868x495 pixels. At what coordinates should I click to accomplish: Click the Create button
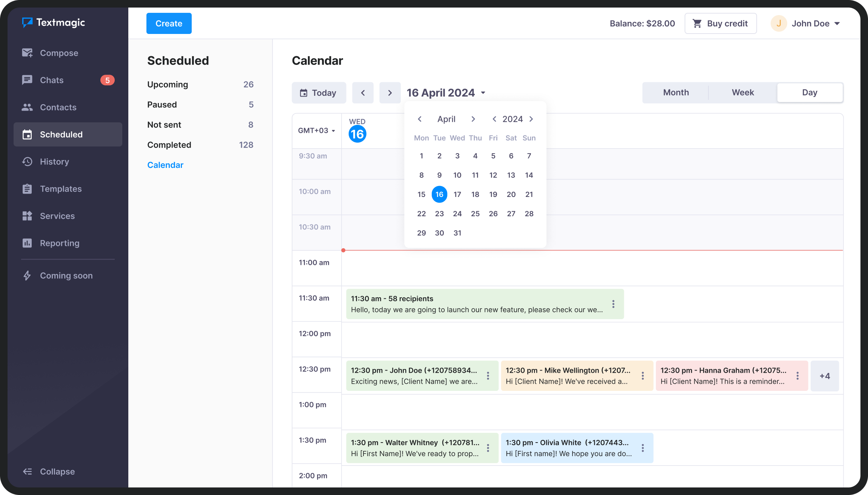(169, 23)
